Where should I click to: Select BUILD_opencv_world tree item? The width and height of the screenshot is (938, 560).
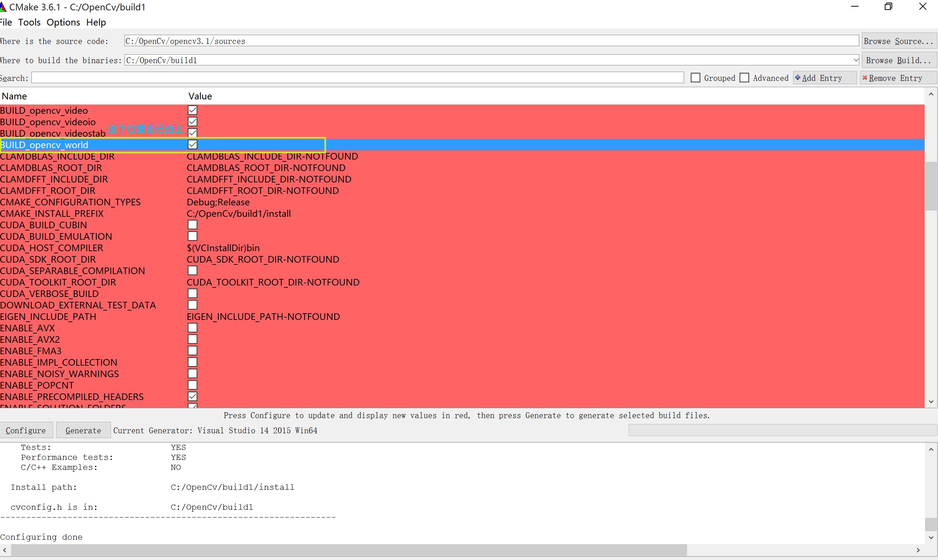(x=46, y=145)
